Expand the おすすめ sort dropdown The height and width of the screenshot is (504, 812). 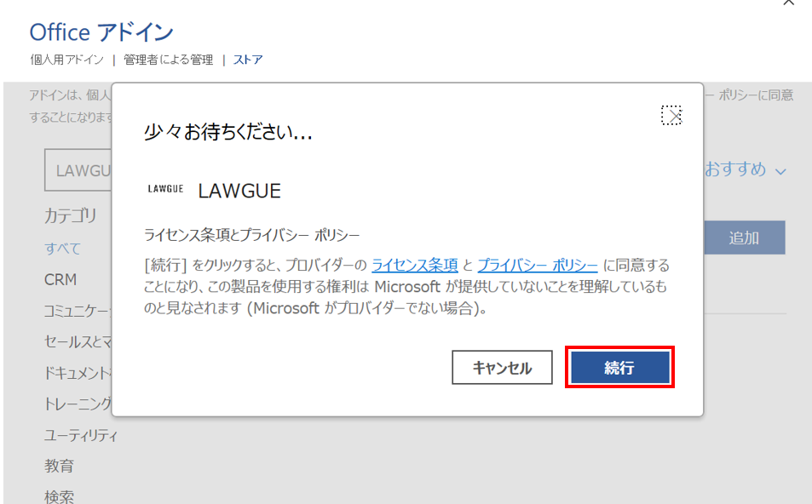(x=745, y=169)
